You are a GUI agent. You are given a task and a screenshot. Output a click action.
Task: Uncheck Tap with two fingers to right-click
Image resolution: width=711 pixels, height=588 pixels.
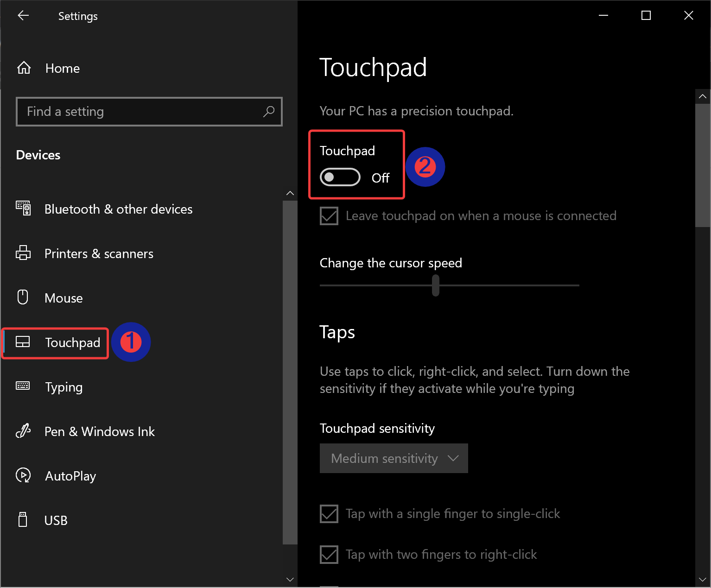[329, 554]
